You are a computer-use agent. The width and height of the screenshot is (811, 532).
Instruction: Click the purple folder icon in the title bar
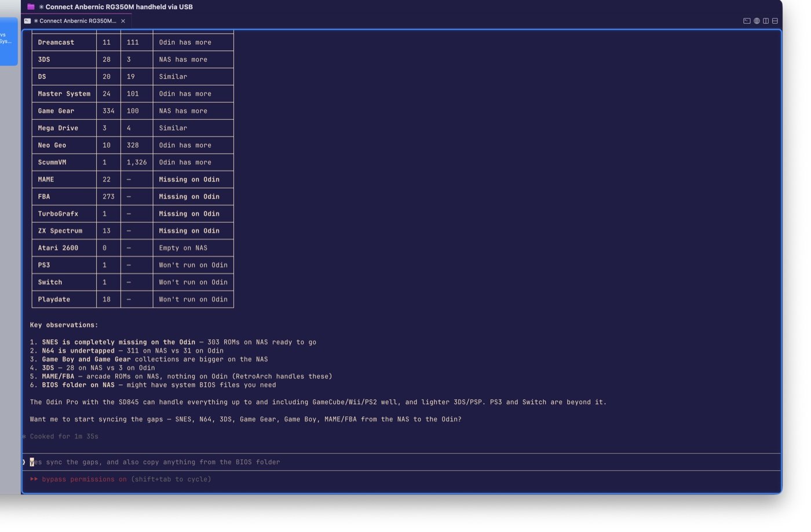tap(30, 6)
